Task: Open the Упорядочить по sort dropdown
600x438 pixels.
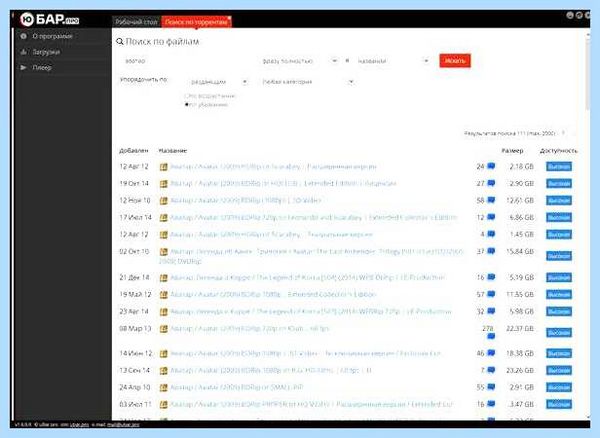Action: click(x=218, y=82)
